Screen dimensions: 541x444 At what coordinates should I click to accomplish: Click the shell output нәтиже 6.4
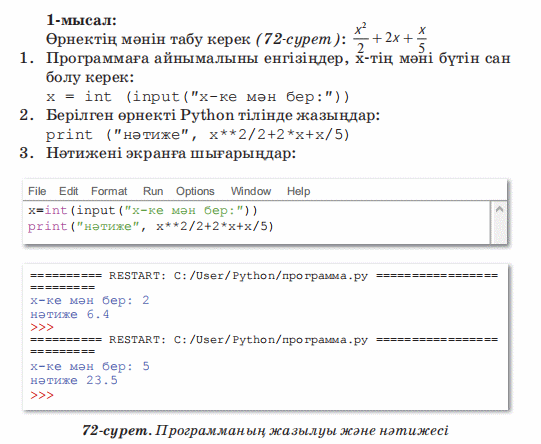(x=70, y=314)
